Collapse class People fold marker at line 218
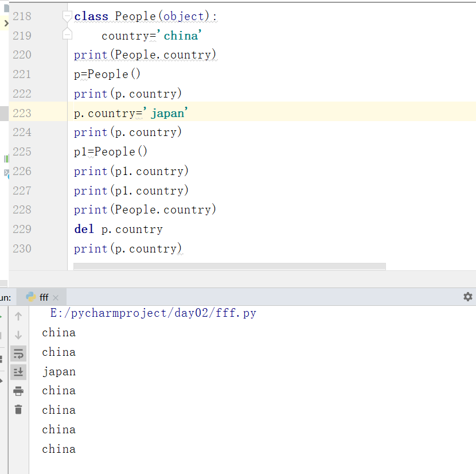This screenshot has width=476, height=474. tap(67, 16)
